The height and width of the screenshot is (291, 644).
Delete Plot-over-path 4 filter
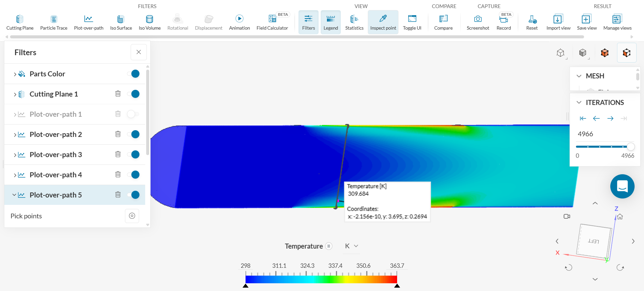118,175
